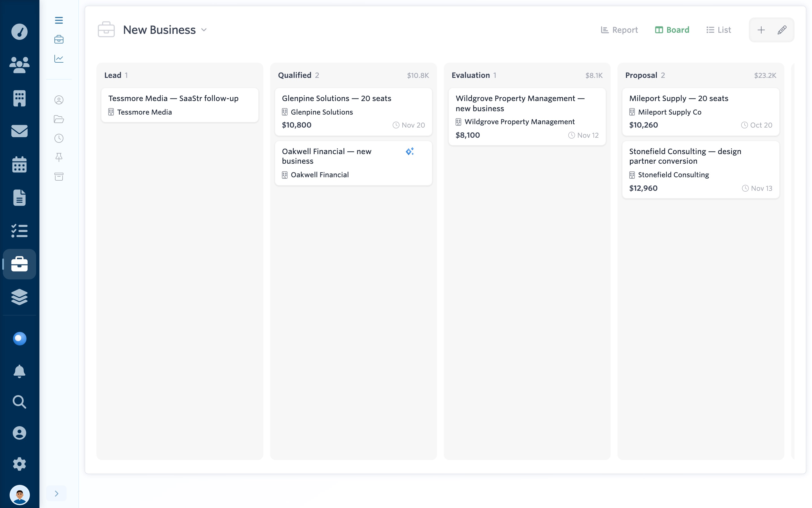Open the Calendar icon in sidebar
Viewport: 812px width, 508px height.
coord(19,164)
